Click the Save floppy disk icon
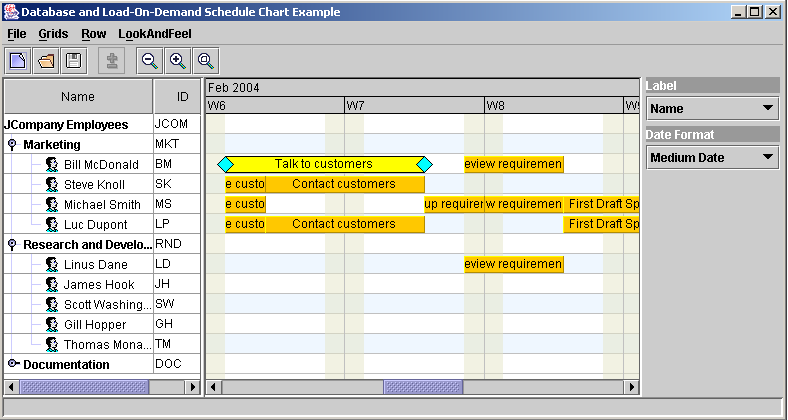This screenshot has width=788, height=420. pos(74,61)
